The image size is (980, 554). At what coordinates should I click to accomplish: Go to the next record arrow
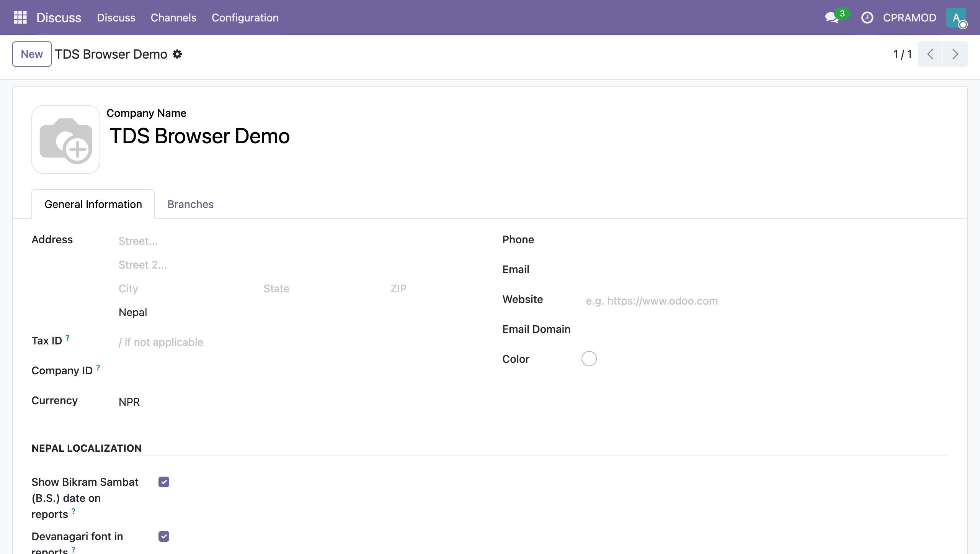click(955, 54)
